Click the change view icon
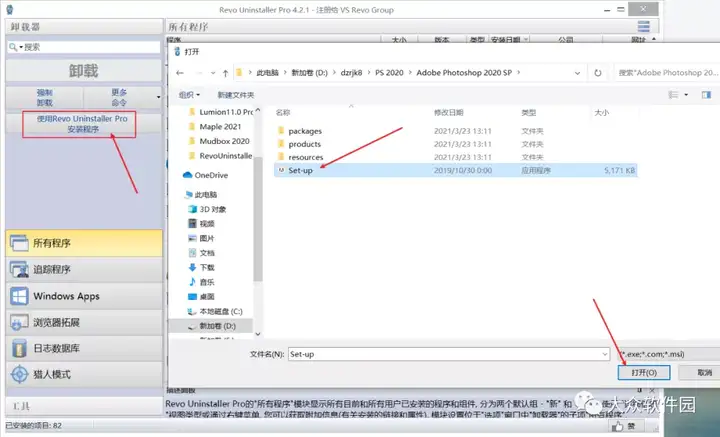 [673, 95]
